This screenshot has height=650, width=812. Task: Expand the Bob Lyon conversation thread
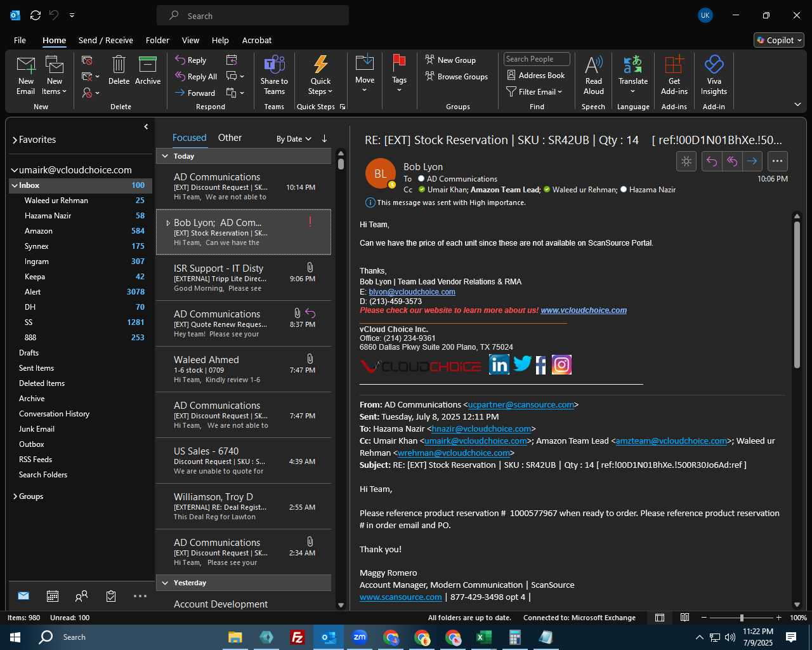(167, 223)
